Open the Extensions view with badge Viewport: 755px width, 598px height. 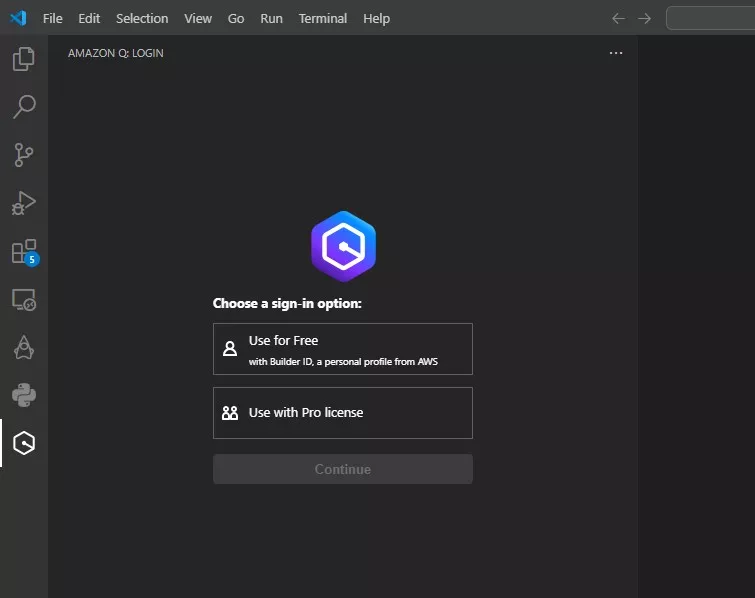coord(24,251)
